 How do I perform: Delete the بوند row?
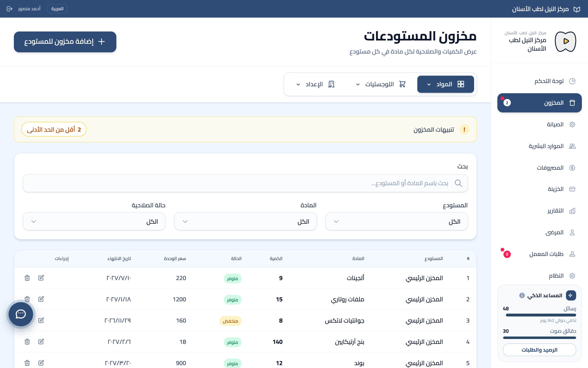pyautogui.click(x=27, y=363)
